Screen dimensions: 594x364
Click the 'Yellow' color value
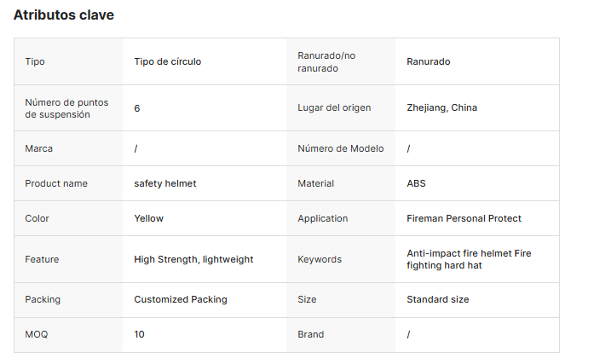(x=148, y=218)
